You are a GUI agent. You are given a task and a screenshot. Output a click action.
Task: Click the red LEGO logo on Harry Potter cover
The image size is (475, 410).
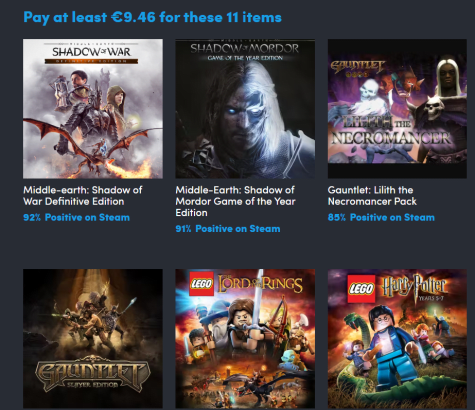click(361, 289)
